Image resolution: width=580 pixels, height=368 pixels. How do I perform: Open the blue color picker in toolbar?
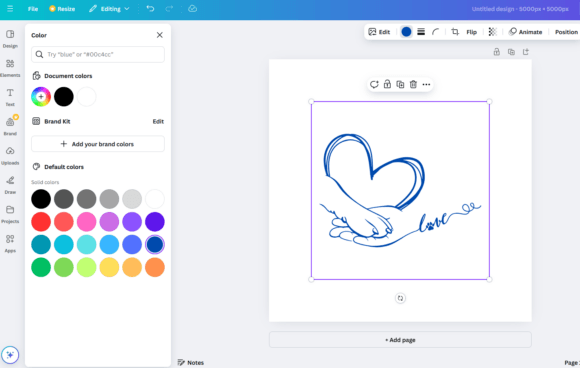[x=406, y=32]
